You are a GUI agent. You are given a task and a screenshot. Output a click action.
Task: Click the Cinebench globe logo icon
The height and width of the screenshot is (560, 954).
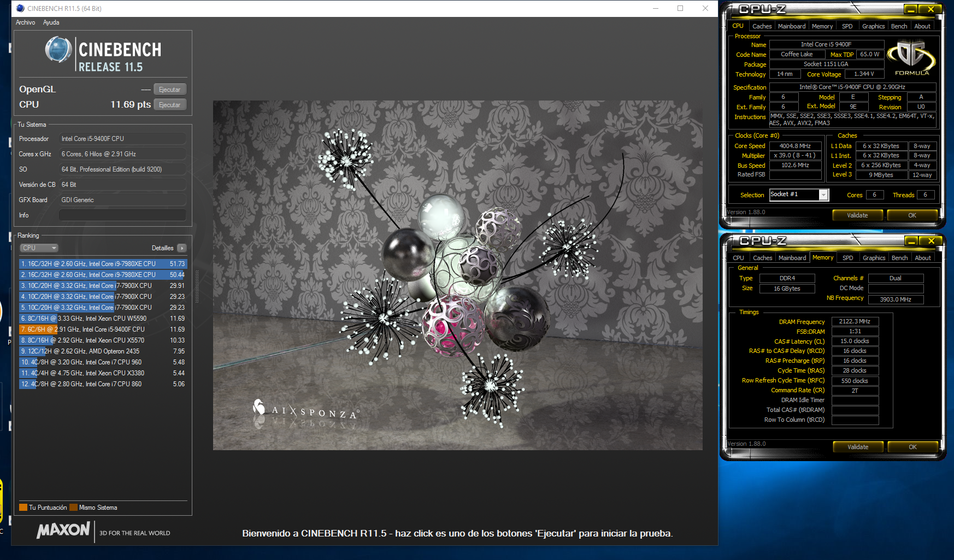58,50
